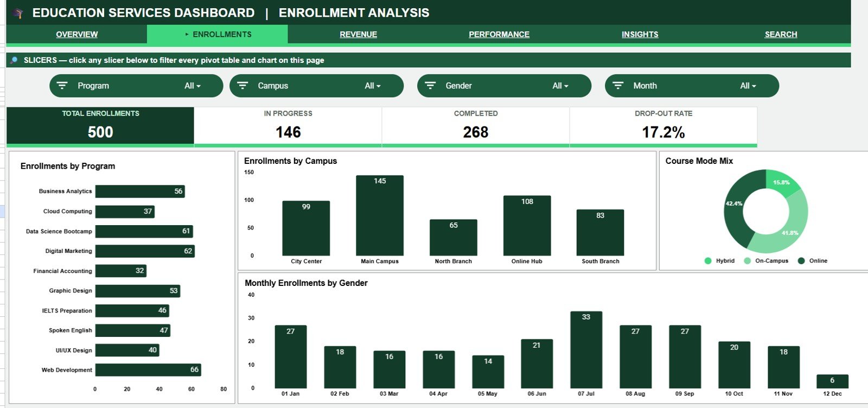Open the Month slicer All dropdown
Viewport: 868px width, 408px height.
pyautogui.click(x=748, y=86)
